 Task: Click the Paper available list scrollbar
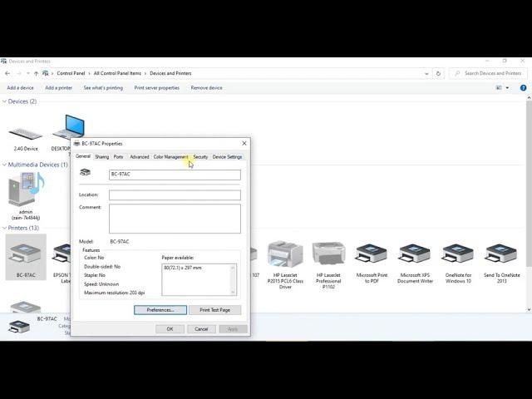click(233, 279)
